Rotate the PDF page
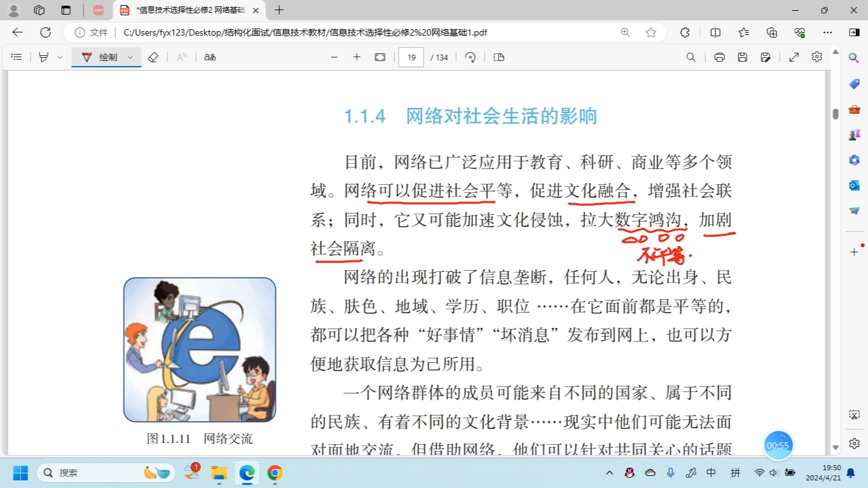 471,57
